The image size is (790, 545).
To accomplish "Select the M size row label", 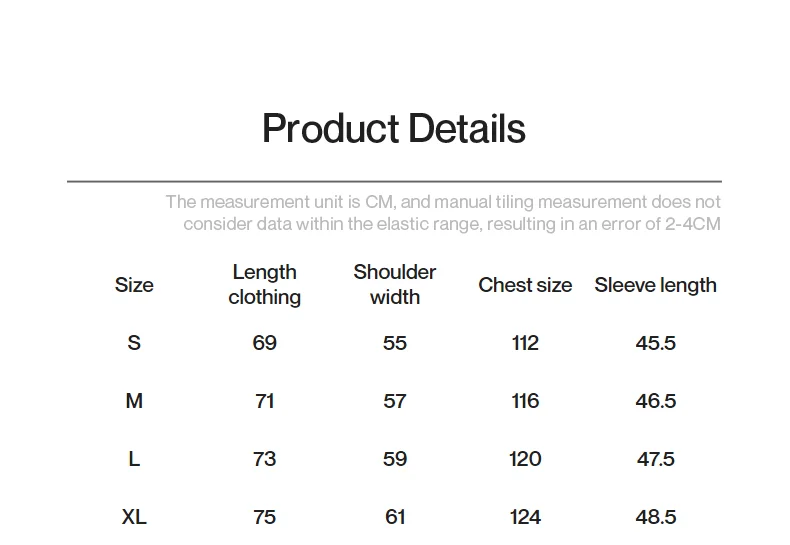I will pos(134,401).
